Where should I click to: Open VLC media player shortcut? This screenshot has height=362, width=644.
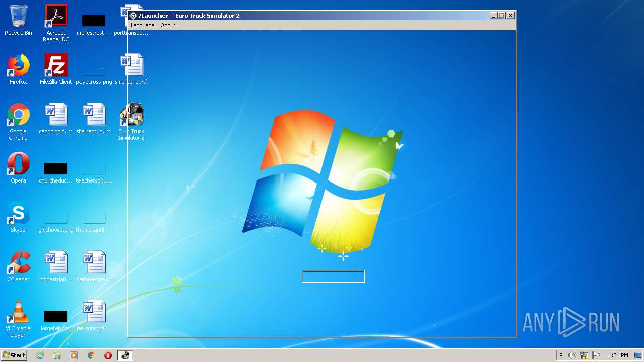coord(18,319)
